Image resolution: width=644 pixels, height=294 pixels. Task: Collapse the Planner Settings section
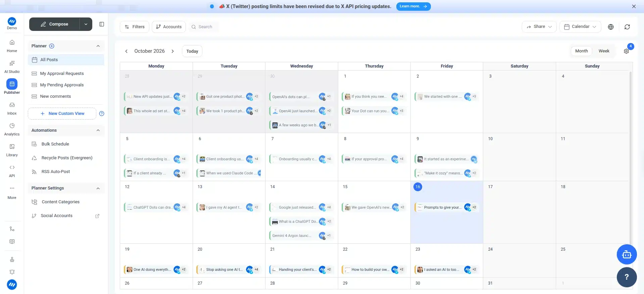[x=98, y=188]
